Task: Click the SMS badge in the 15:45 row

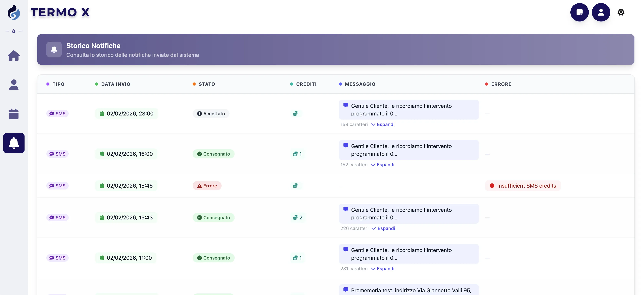Action: click(x=58, y=186)
